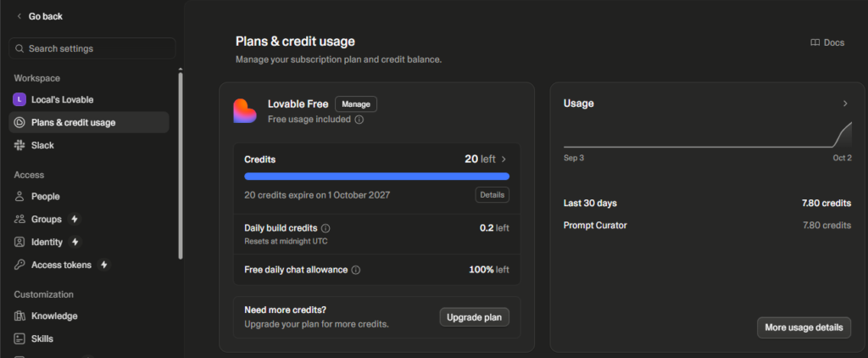Viewport: 868px width, 358px height.
Task: Click the 'Oct 2' chart date label
Action: [843, 158]
